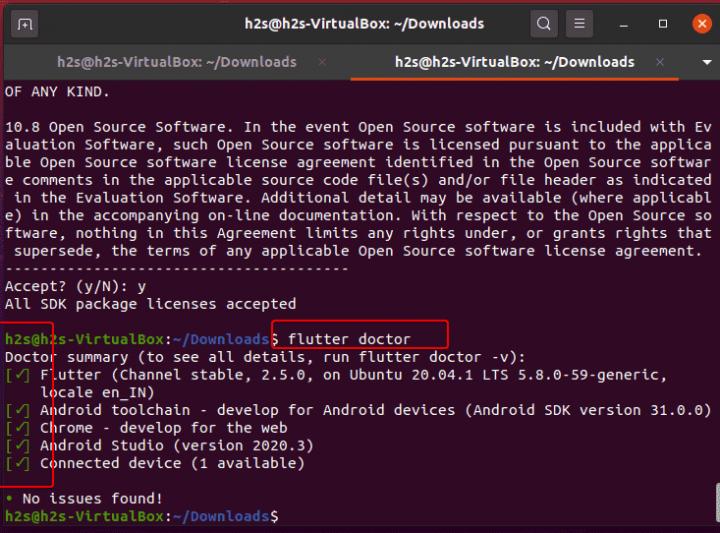
Task: Click the check mark beside Connected device
Action: [x=18, y=463]
